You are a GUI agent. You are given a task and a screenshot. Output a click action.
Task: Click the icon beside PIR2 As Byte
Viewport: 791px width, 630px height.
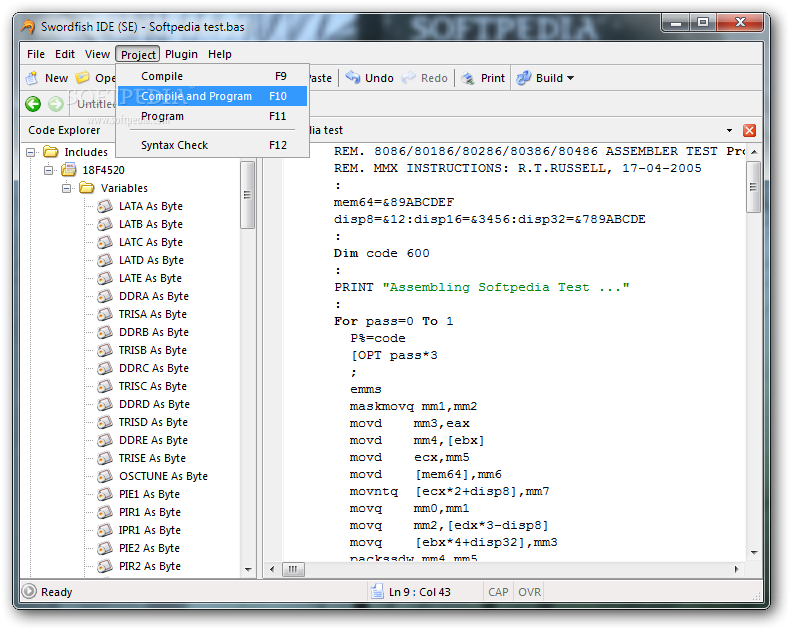pos(104,566)
